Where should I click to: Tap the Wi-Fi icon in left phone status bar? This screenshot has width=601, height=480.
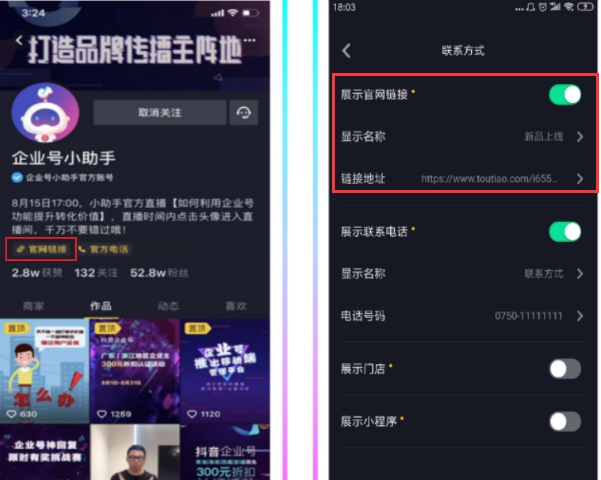pyautogui.click(x=232, y=13)
